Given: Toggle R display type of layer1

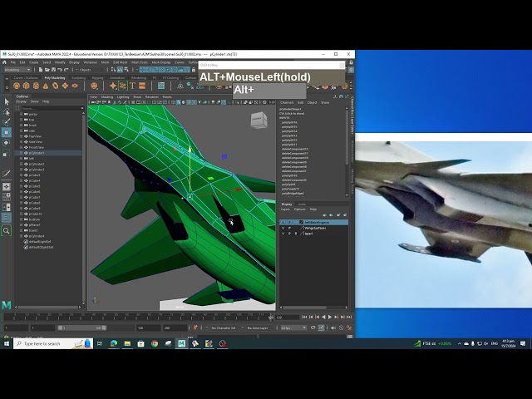Looking at the screenshot, I should [296, 234].
